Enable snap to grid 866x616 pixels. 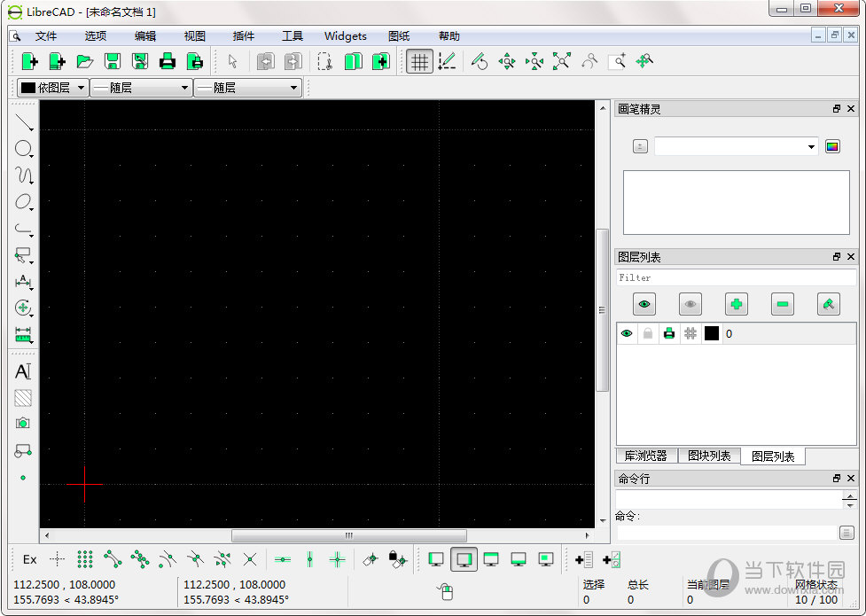click(x=85, y=559)
